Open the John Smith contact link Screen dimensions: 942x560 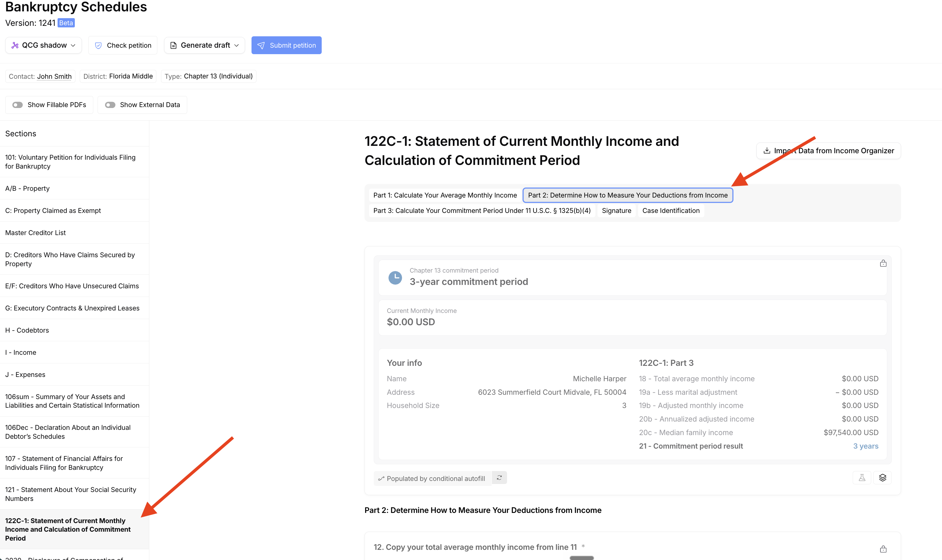[x=54, y=77]
